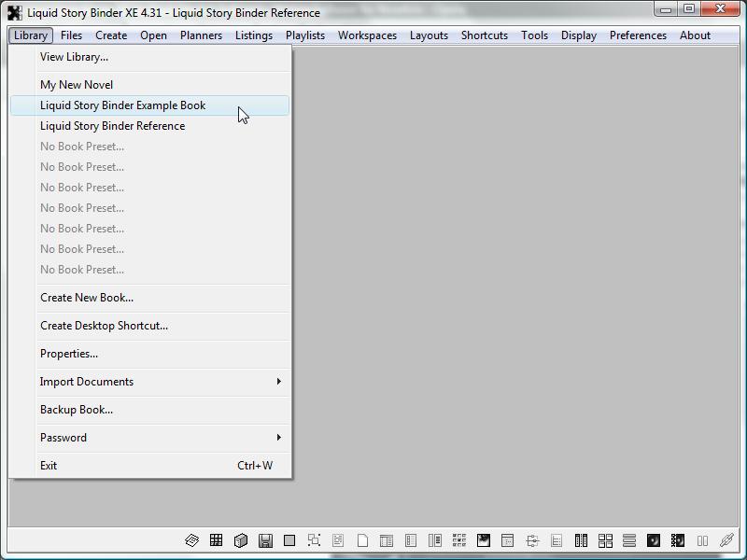The image size is (747, 560).
Task: Click the floppy disk save icon
Action: 265,540
